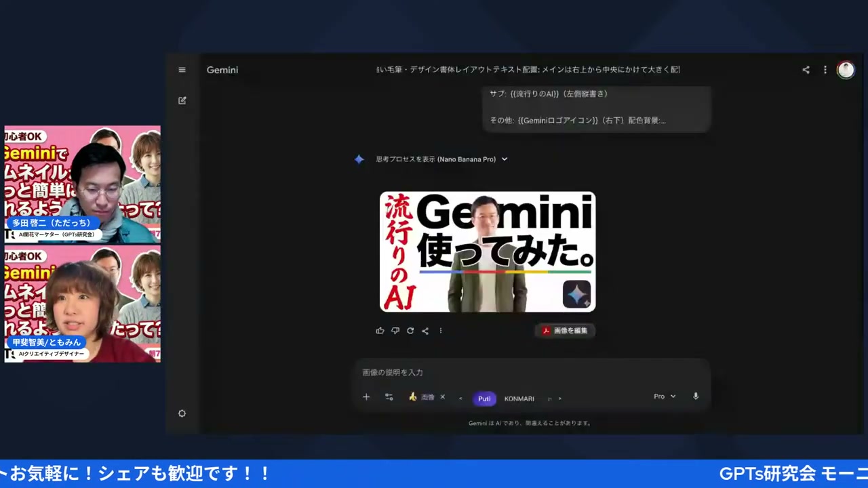Give the response a thumbs down
The image size is (868, 488).
pos(395,330)
